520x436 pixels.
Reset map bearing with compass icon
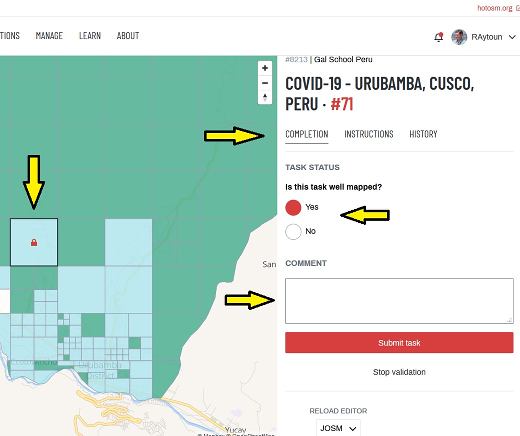point(265,97)
